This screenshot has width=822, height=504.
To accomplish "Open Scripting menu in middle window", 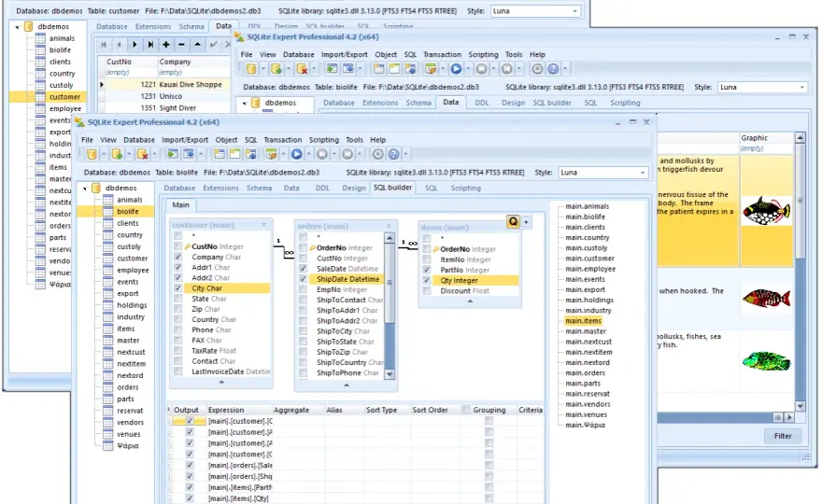I will pyautogui.click(x=483, y=54).
